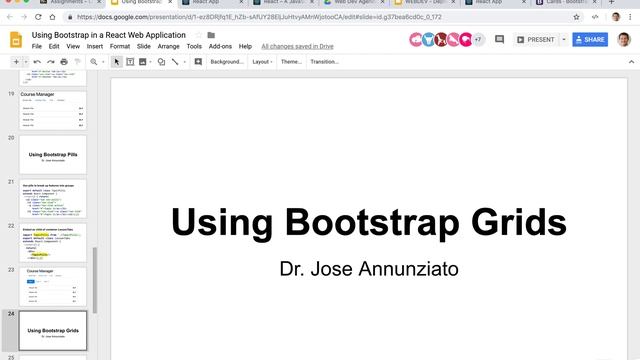Open the Arrange menu
Viewport: 640px width, 360px height.
(x=169, y=47)
